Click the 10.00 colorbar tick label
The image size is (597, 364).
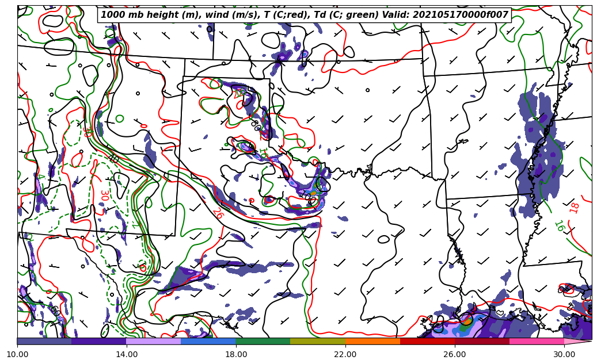point(17,354)
